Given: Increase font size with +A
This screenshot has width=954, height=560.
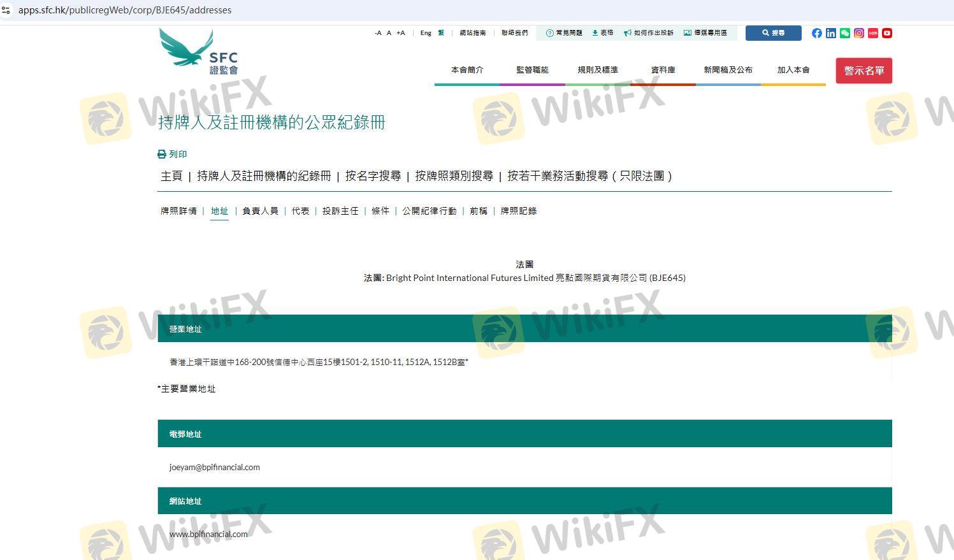Looking at the screenshot, I should point(401,33).
